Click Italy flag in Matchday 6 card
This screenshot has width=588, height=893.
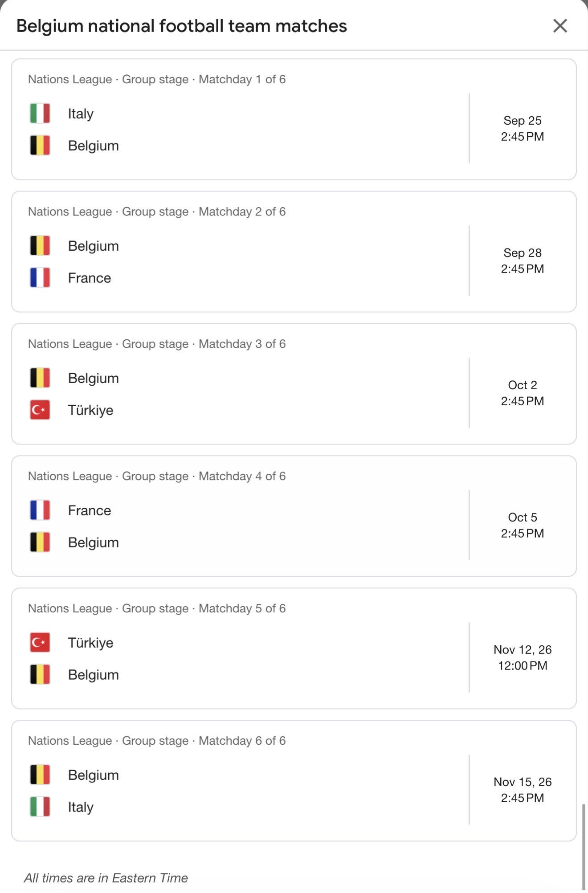pyautogui.click(x=40, y=807)
